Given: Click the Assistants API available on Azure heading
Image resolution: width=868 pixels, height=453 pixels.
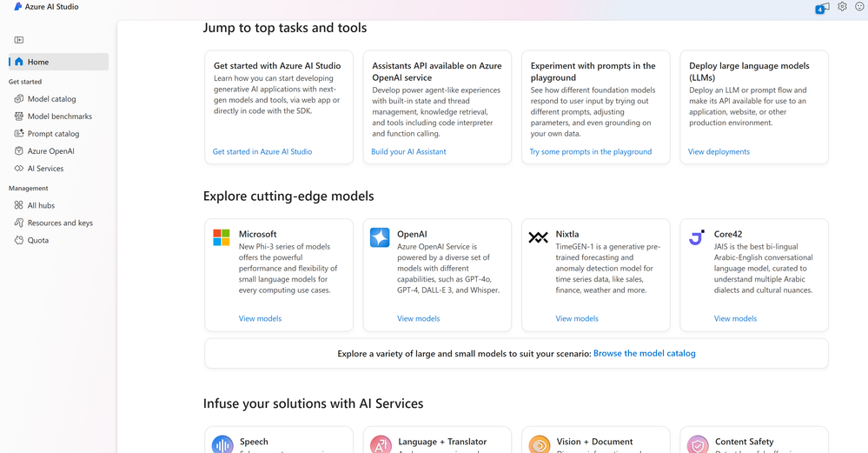Looking at the screenshot, I should 437,71.
